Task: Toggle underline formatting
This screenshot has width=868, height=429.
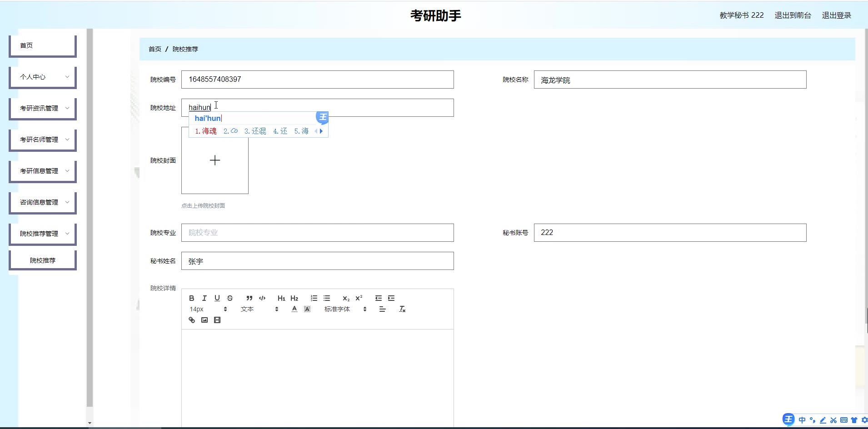Action: pyautogui.click(x=217, y=298)
